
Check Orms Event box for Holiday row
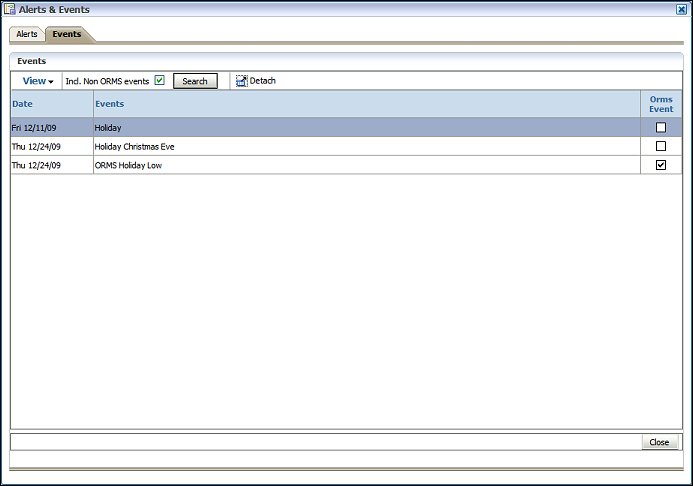point(660,128)
